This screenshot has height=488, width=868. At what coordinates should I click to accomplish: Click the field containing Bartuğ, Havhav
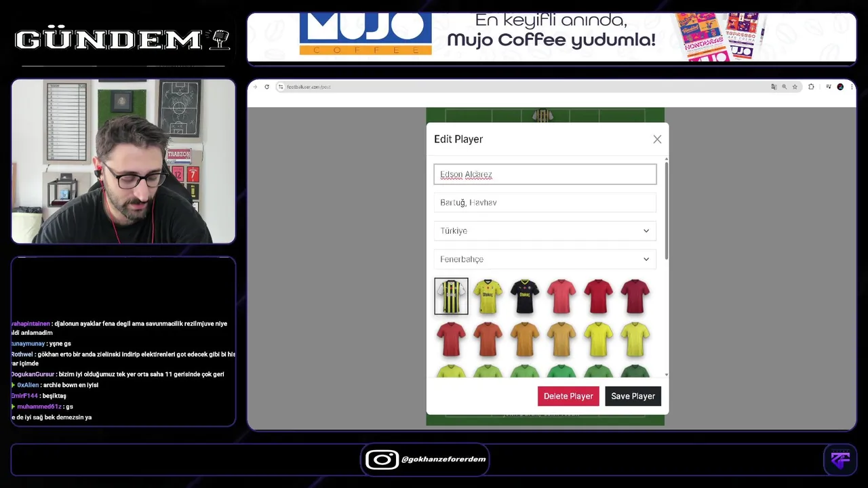click(x=545, y=203)
